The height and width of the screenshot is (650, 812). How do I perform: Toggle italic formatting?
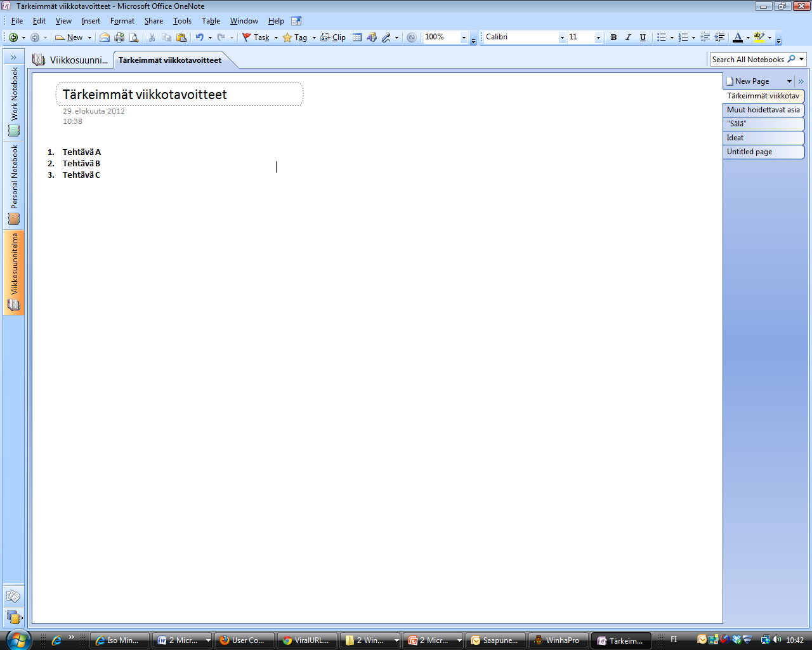628,37
